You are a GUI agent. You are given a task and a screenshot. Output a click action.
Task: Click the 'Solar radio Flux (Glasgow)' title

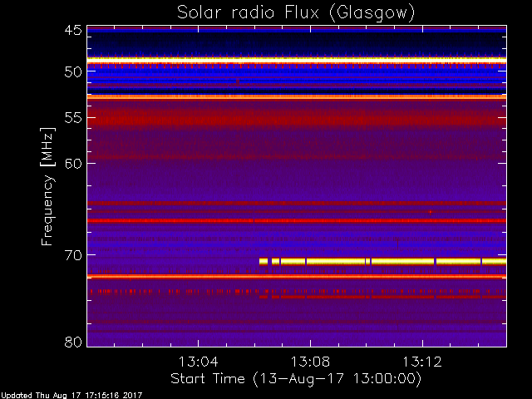pyautogui.click(x=296, y=13)
